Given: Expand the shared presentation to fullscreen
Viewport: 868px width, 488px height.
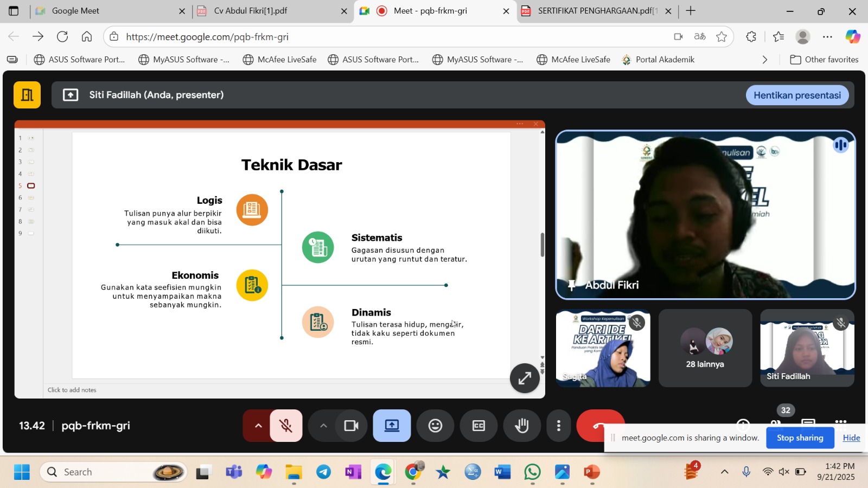Looking at the screenshot, I should tap(525, 378).
